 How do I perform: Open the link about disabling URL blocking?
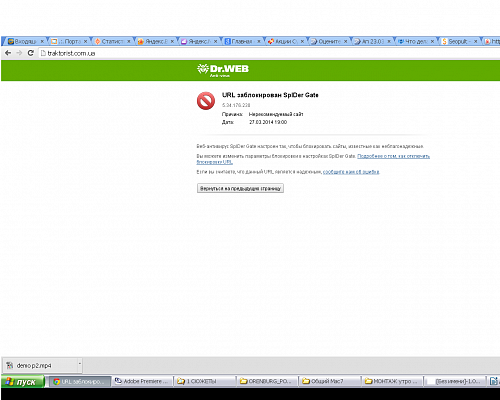(393, 156)
